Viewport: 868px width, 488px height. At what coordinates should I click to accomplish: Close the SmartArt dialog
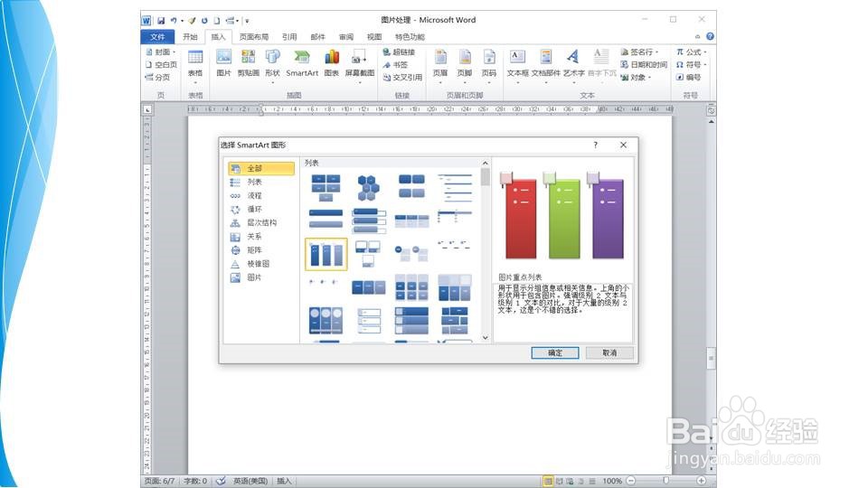tap(623, 145)
